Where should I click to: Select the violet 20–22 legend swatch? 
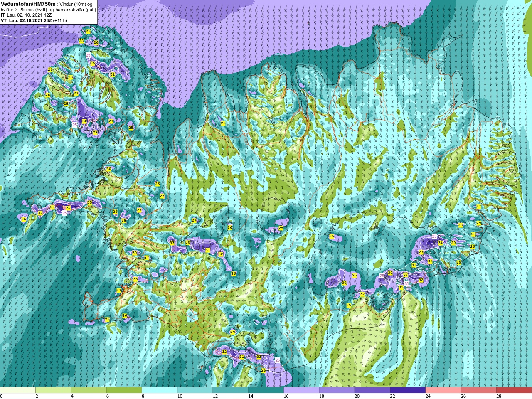coord(372,390)
